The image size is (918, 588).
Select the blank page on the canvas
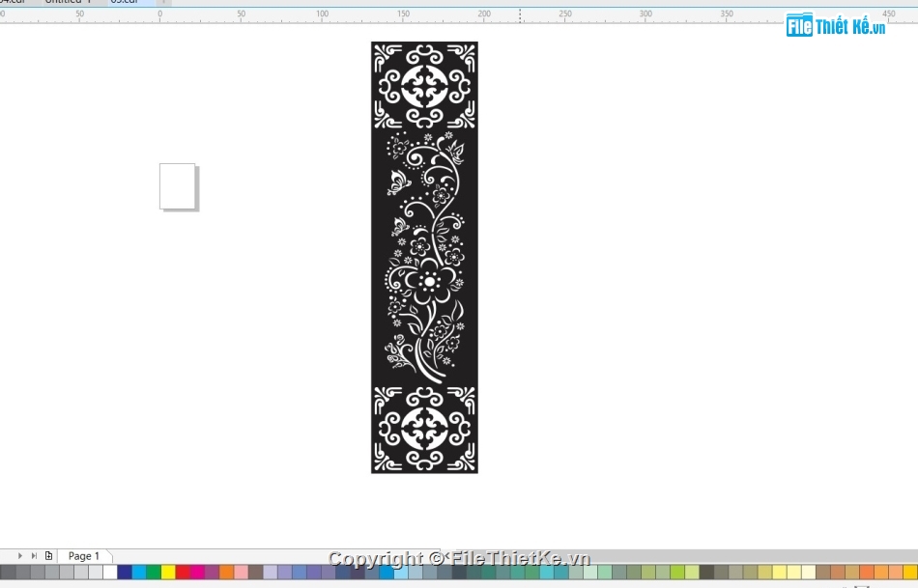(x=178, y=186)
